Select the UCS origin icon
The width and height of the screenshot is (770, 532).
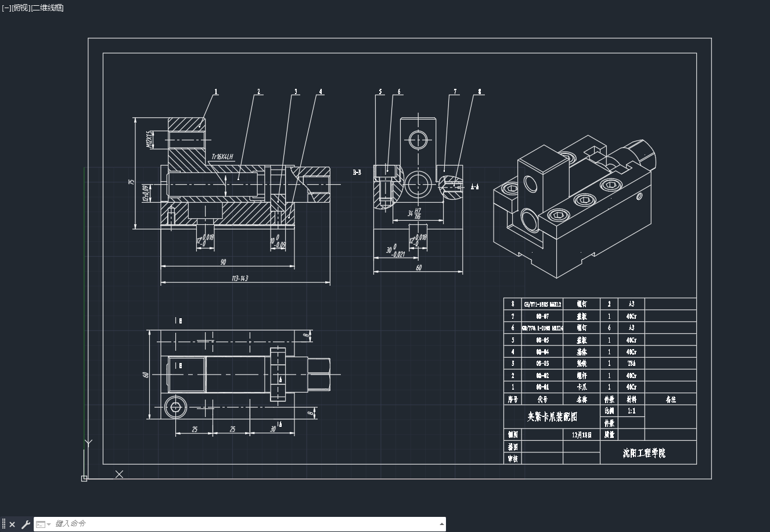click(84, 478)
